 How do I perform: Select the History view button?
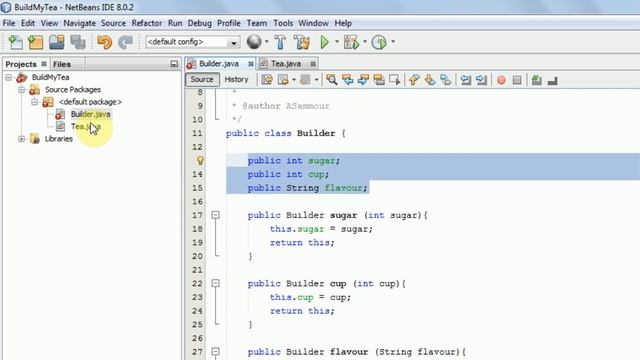coord(236,80)
